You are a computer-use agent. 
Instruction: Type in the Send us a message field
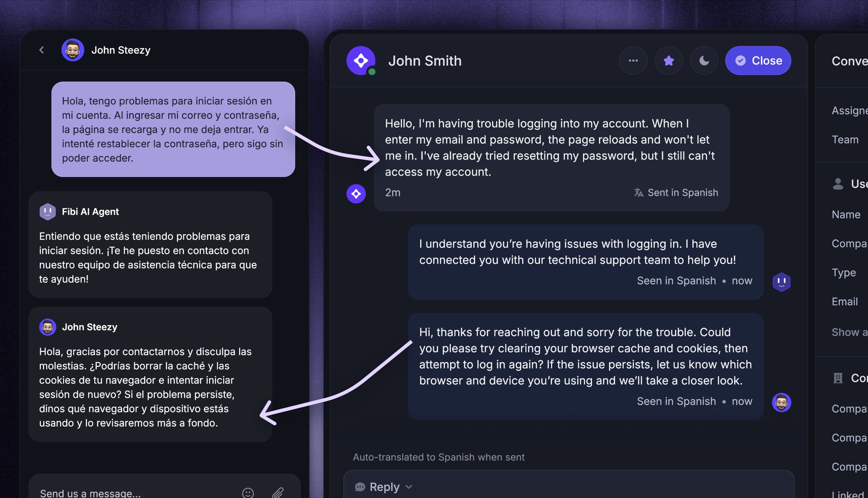click(x=137, y=493)
